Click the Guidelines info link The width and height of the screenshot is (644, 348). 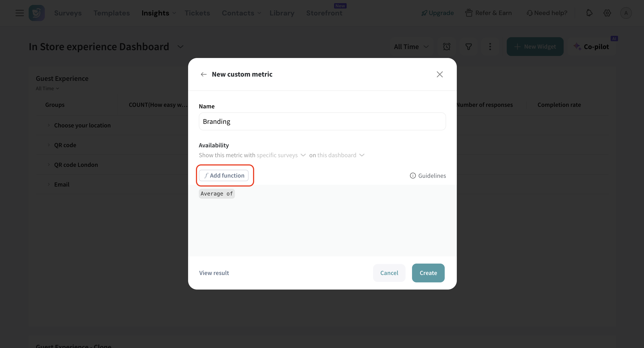click(x=428, y=176)
